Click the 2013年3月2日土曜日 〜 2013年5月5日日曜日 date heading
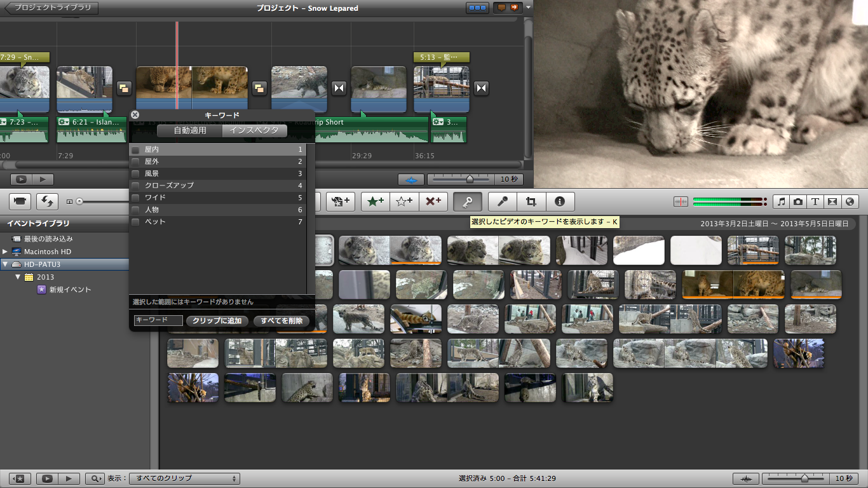Screen dimensions: 868x488 pyautogui.click(x=775, y=224)
